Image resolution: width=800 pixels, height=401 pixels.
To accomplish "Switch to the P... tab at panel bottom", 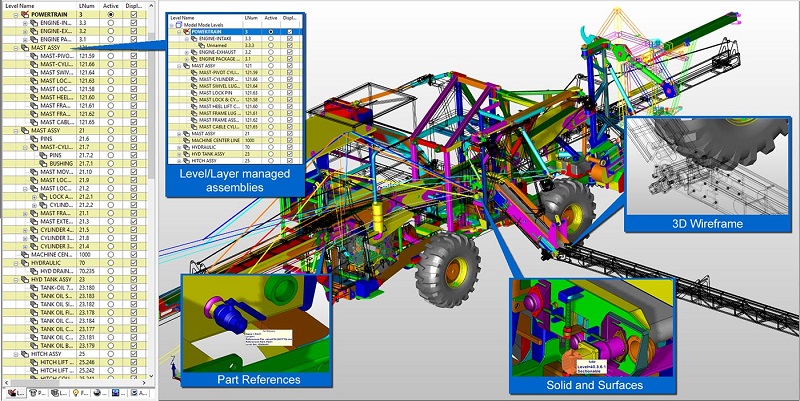I will pos(37,393).
